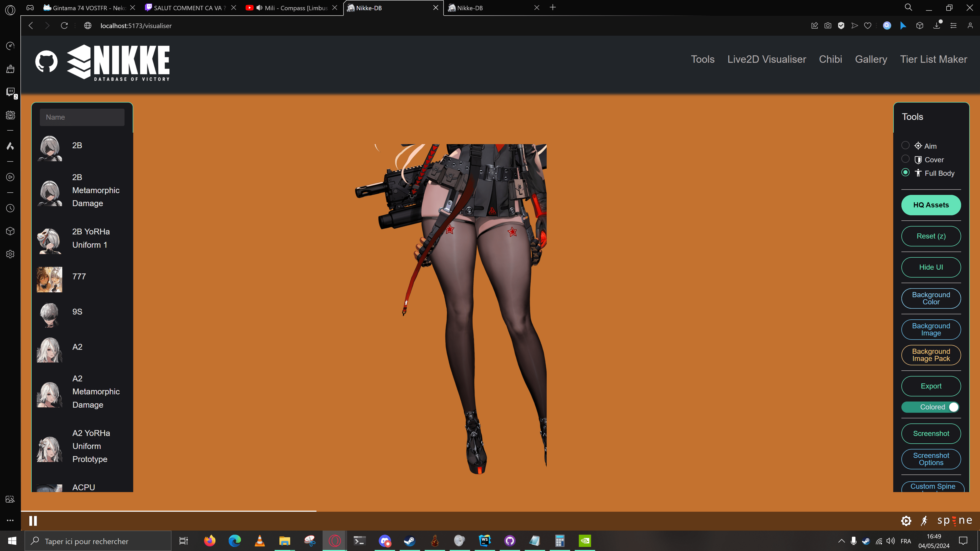The width and height of the screenshot is (980, 551).
Task: Select the Aim radio button
Action: point(905,145)
